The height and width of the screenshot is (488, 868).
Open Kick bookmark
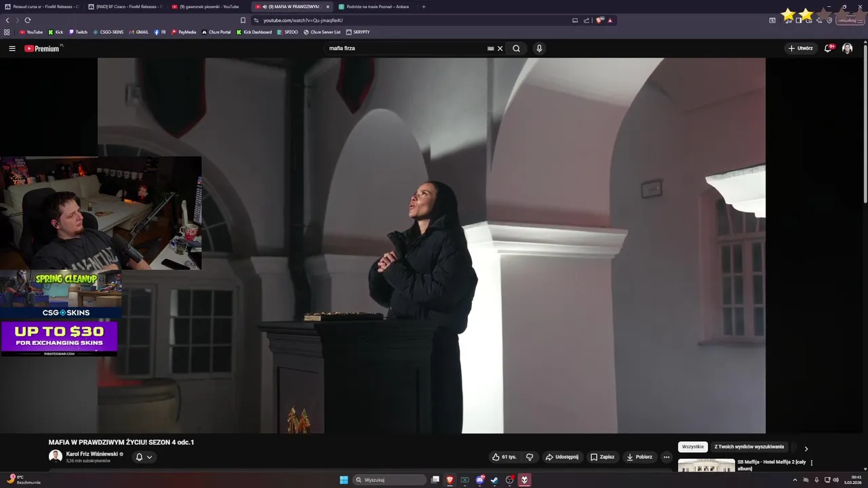pyautogui.click(x=56, y=32)
